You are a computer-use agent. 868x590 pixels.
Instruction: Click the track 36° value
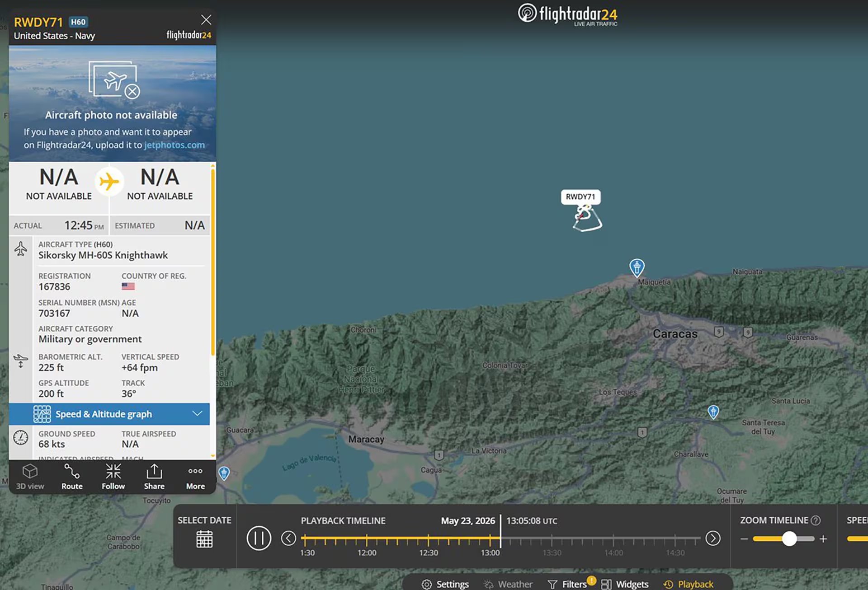(129, 394)
